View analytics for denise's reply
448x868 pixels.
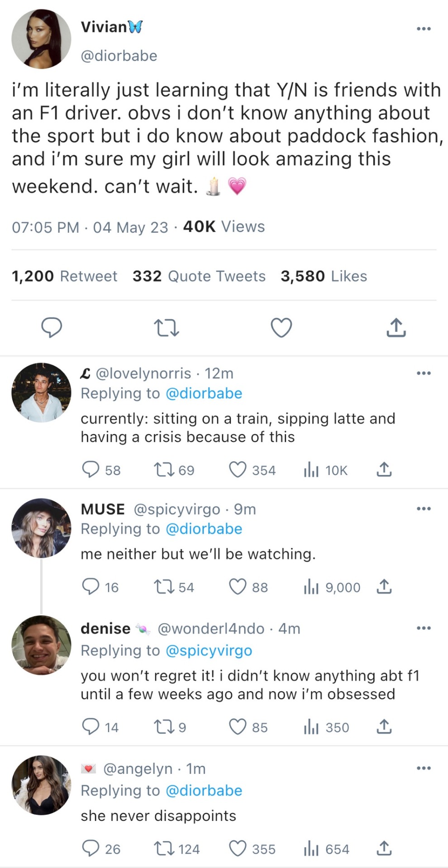311,727
